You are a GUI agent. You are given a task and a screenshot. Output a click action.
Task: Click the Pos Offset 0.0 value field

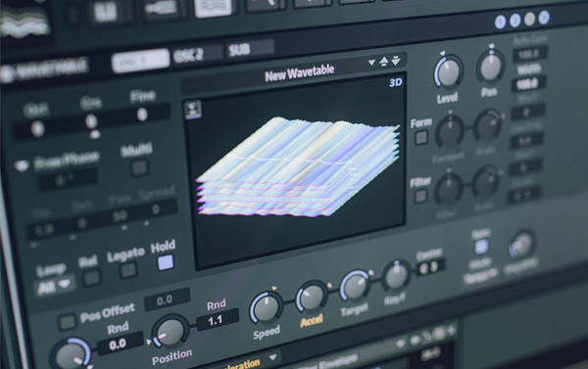coord(167,300)
